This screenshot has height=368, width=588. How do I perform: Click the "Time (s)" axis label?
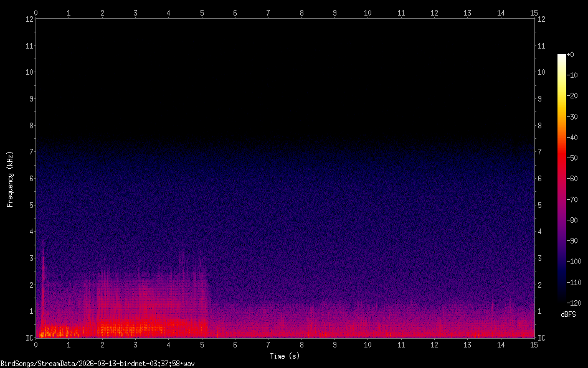click(x=284, y=356)
